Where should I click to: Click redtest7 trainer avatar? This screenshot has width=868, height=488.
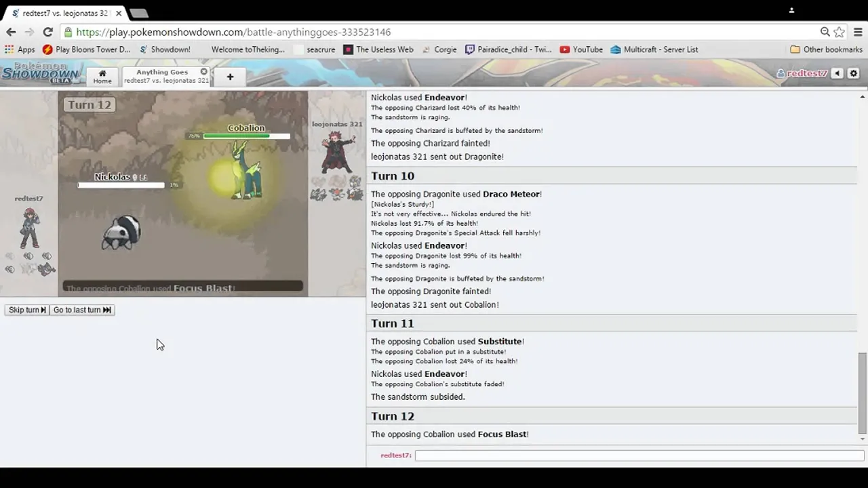[29, 228]
